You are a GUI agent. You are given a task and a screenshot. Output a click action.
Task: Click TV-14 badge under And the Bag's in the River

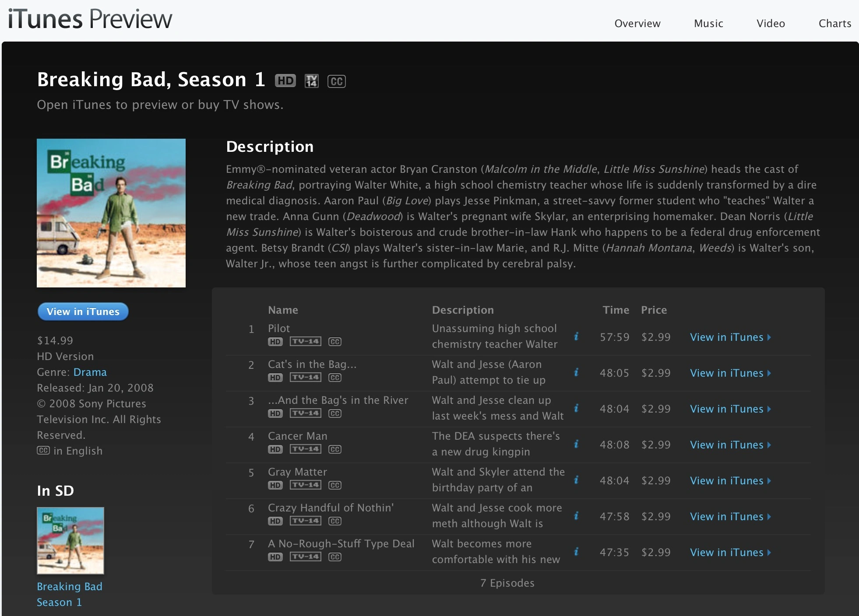tap(306, 413)
